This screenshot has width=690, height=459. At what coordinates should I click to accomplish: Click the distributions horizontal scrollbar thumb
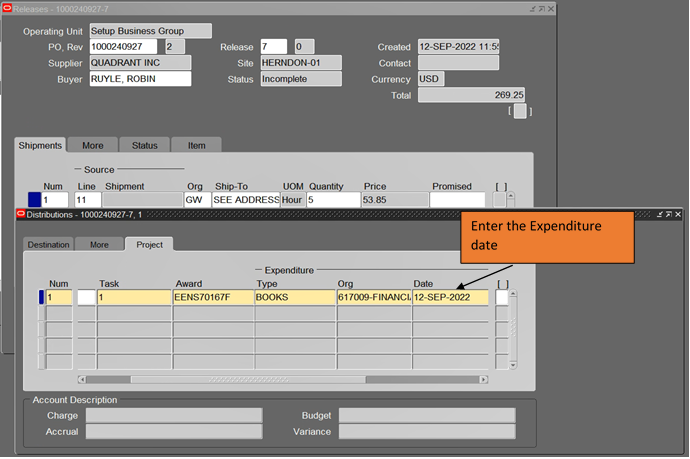click(x=248, y=379)
